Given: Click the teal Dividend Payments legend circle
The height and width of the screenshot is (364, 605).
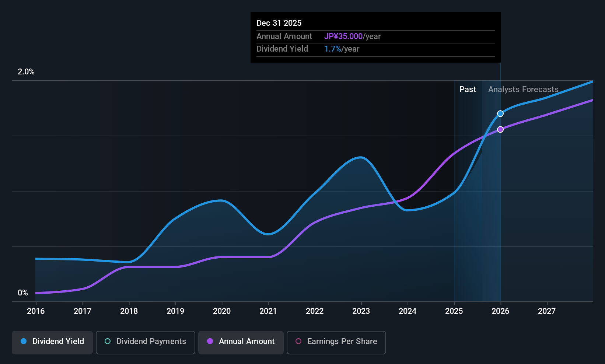Looking at the screenshot, I should [x=108, y=342].
